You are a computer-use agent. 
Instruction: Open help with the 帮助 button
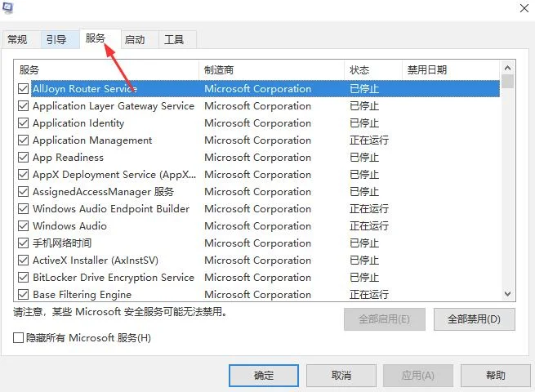[x=496, y=376]
